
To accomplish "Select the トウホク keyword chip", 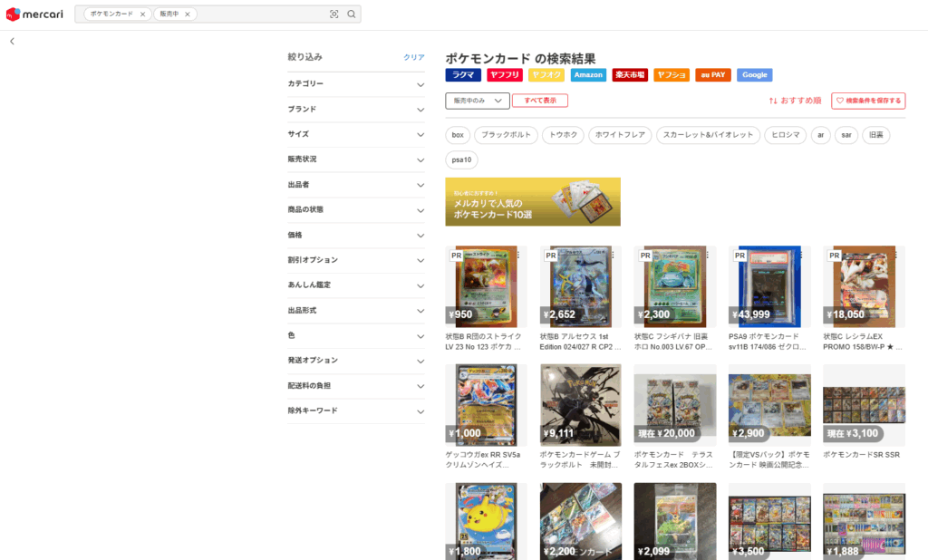I will [564, 135].
